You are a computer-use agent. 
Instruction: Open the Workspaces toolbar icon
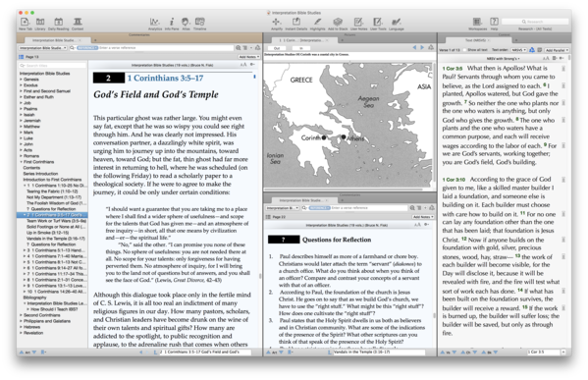[x=477, y=23]
